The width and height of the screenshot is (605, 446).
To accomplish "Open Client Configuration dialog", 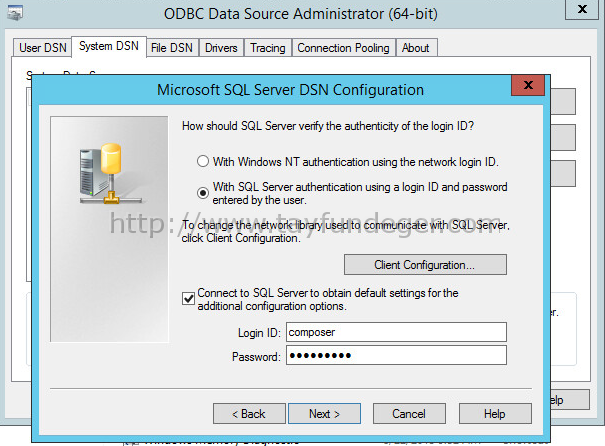I will point(425,265).
